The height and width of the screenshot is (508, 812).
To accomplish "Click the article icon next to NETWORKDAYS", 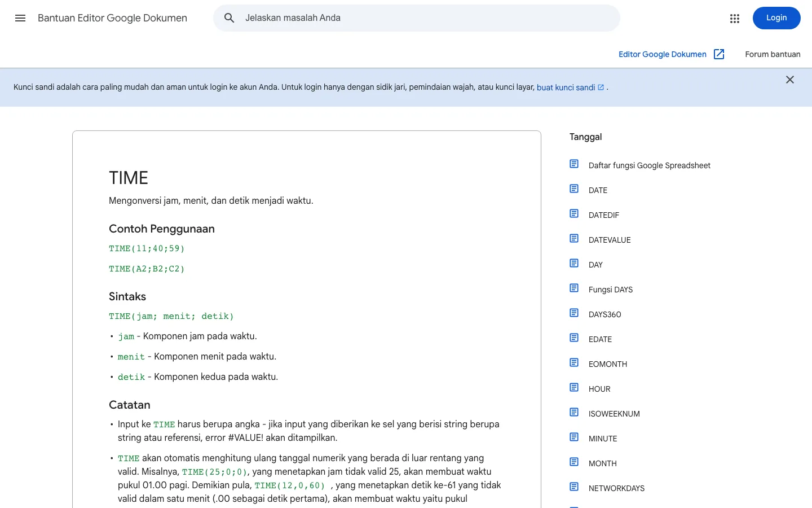I will click(x=574, y=487).
